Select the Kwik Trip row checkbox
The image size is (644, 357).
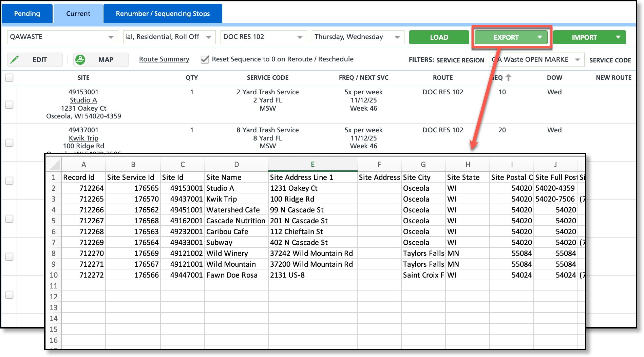[10, 143]
